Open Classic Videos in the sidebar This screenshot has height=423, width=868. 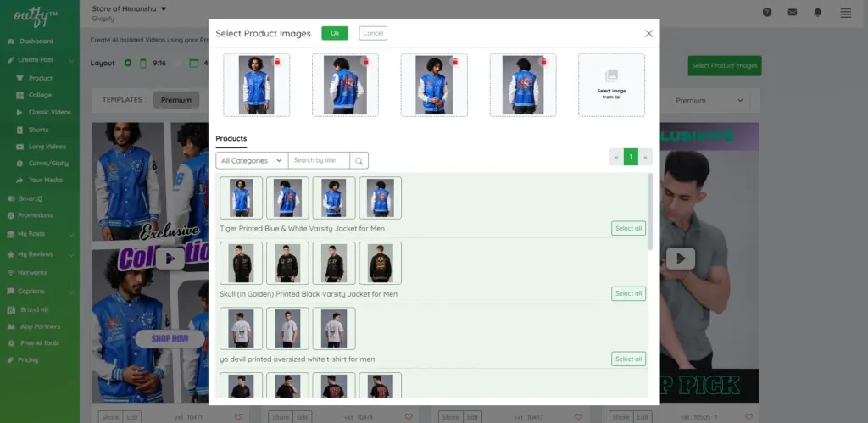[x=50, y=112]
